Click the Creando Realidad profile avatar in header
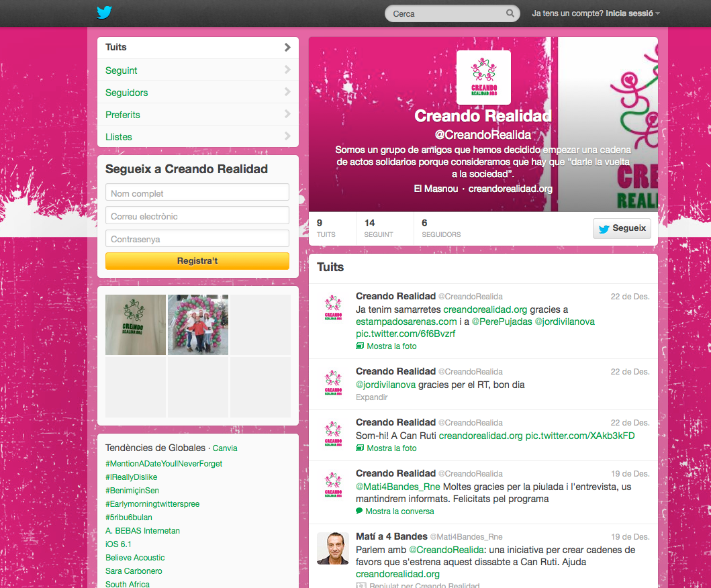The width and height of the screenshot is (711, 588). [x=483, y=77]
